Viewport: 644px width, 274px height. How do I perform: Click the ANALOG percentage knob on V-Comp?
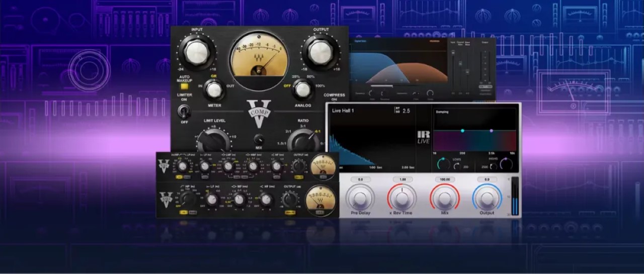pyautogui.click(x=302, y=89)
